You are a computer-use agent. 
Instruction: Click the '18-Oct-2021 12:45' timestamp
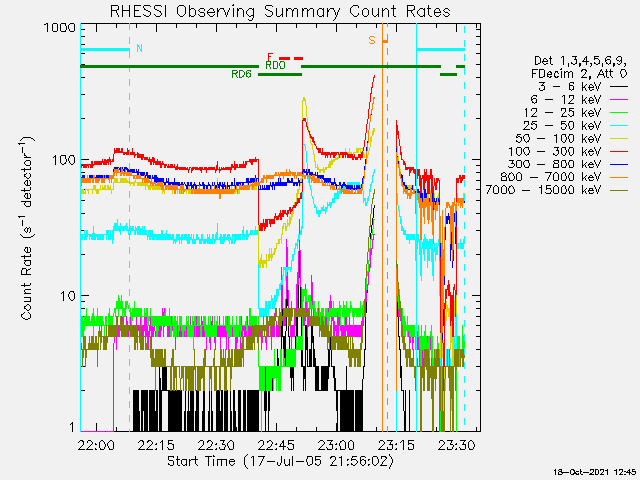click(595, 472)
